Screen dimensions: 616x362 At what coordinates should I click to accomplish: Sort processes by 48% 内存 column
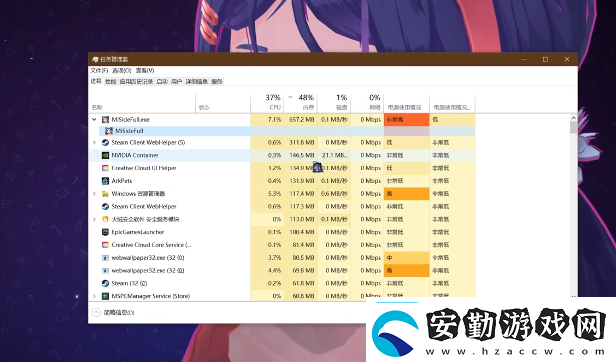coord(301,103)
